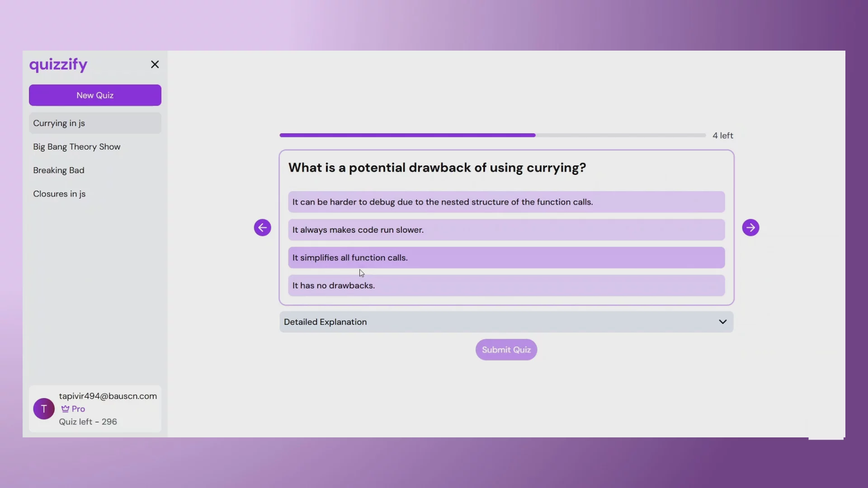
Task: Click the '4 left' counter text
Action: pos(723,136)
